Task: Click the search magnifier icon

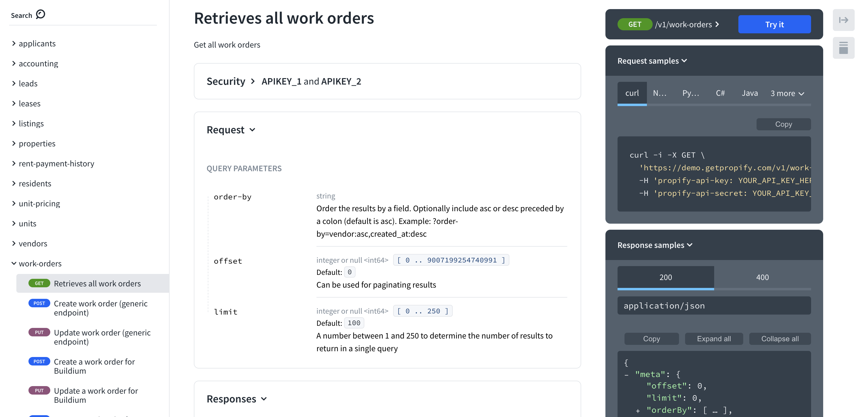Action: [x=41, y=15]
